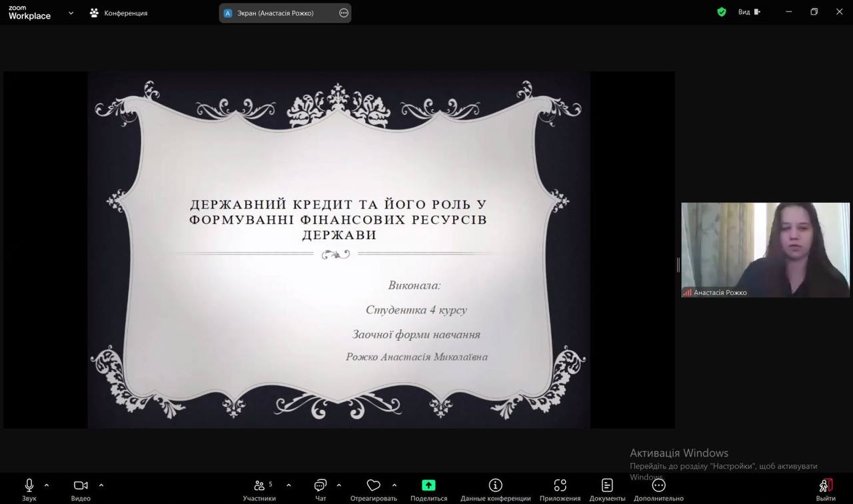Open the Участники participants panel
The width and height of the screenshot is (853, 504).
(x=259, y=486)
